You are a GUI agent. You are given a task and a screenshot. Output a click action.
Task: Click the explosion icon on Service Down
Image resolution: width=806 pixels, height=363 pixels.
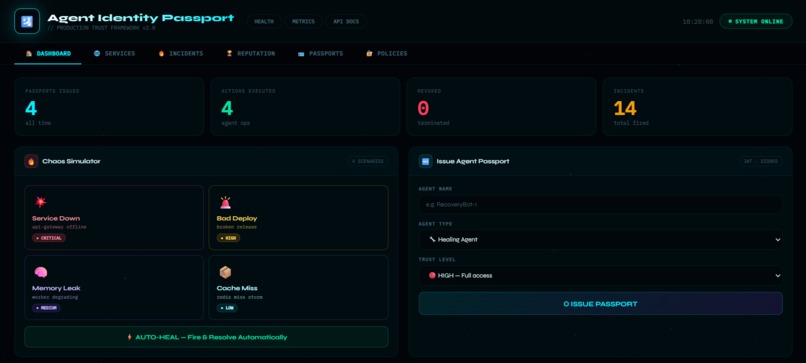click(x=40, y=202)
